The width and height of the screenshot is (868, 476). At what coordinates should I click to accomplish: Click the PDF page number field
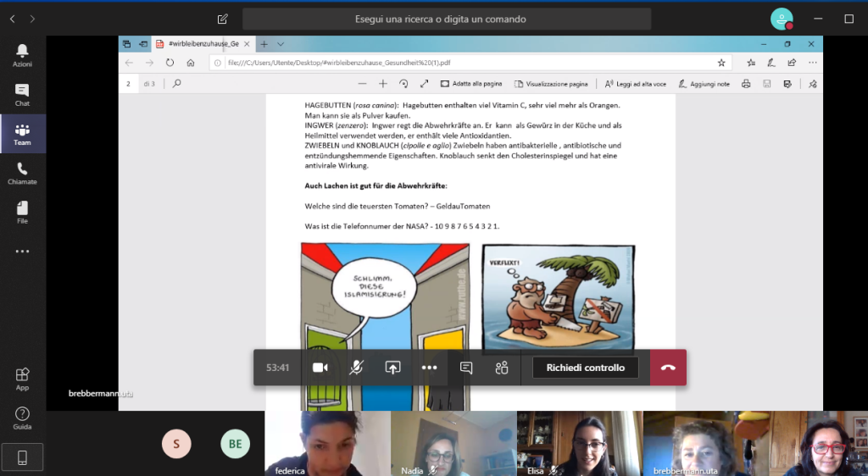pos(129,84)
